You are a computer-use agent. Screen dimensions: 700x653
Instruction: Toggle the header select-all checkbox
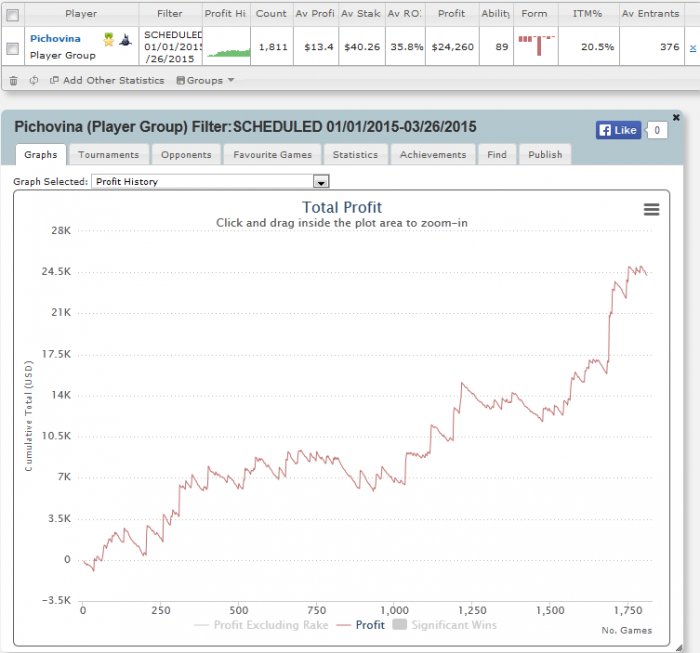tap(12, 15)
